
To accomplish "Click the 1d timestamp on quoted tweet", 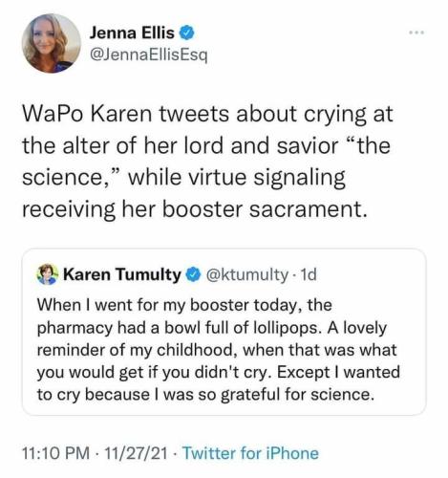I will pyautogui.click(x=309, y=274).
